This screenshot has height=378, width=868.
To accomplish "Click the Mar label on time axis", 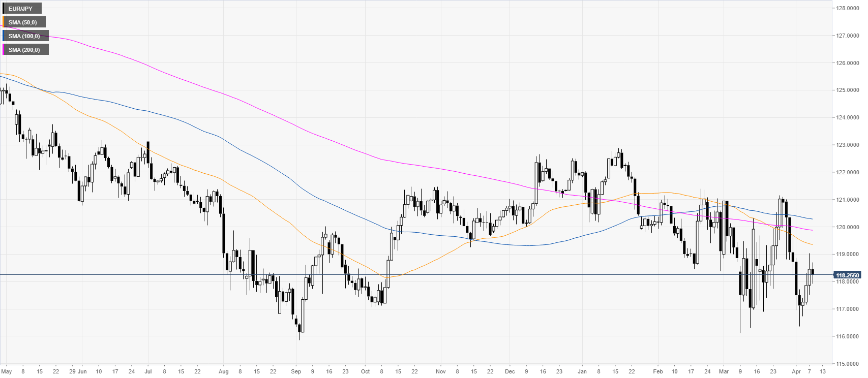I will pyautogui.click(x=724, y=371).
